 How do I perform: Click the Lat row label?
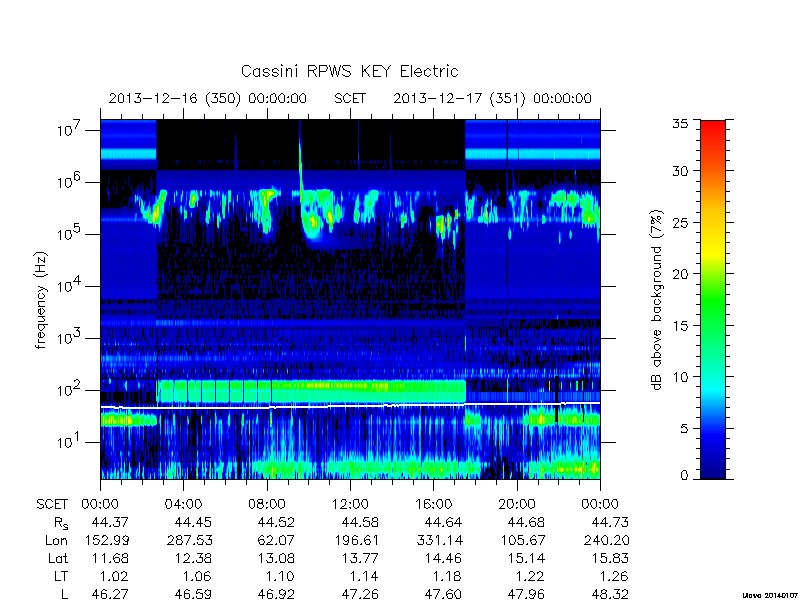[x=58, y=558]
